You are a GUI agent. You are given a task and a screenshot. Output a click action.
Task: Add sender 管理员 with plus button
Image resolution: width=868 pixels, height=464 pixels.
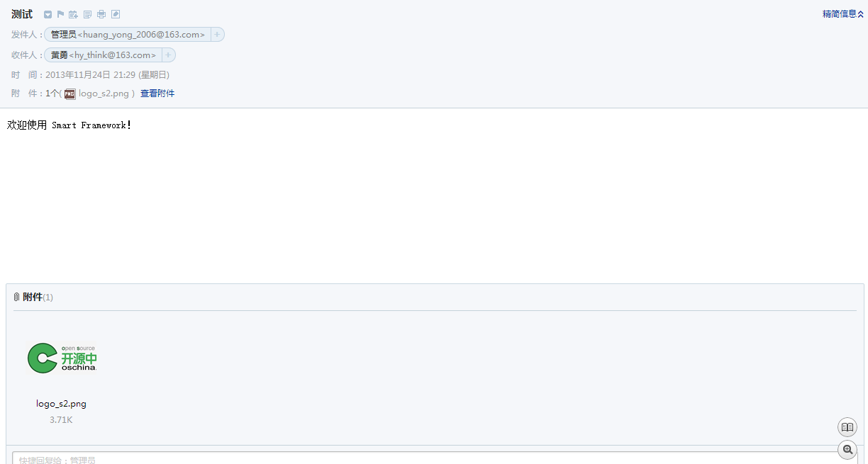pyautogui.click(x=217, y=34)
